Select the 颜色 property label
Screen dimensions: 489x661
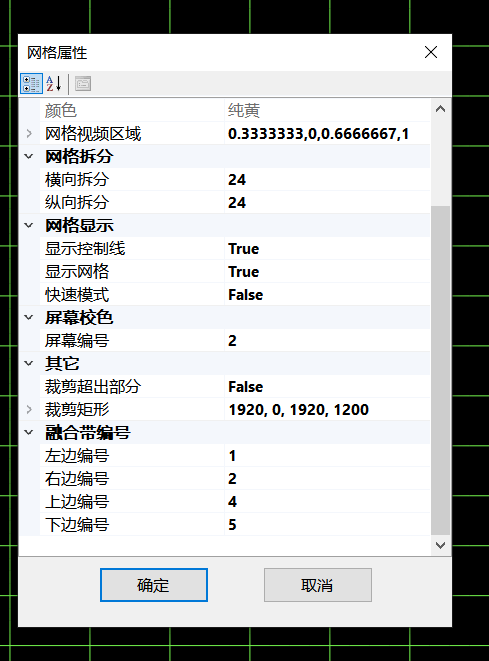click(x=61, y=110)
